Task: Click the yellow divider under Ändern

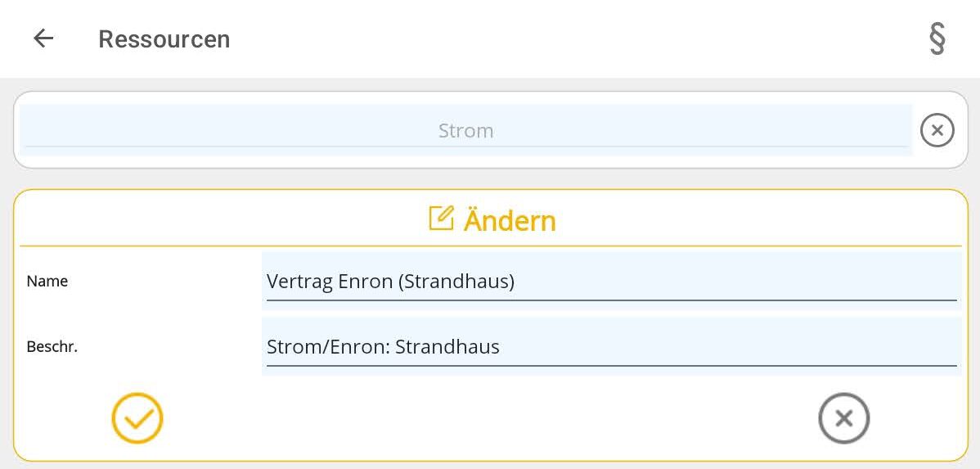Action: tap(491, 246)
